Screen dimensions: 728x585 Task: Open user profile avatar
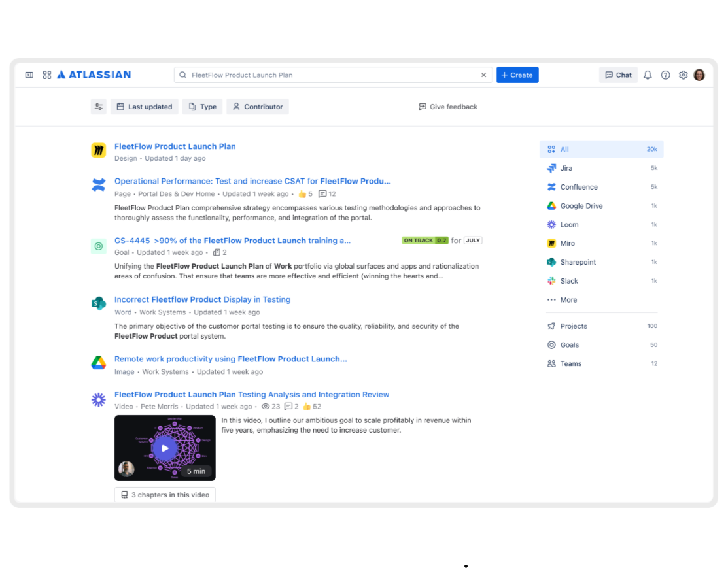[x=699, y=75]
